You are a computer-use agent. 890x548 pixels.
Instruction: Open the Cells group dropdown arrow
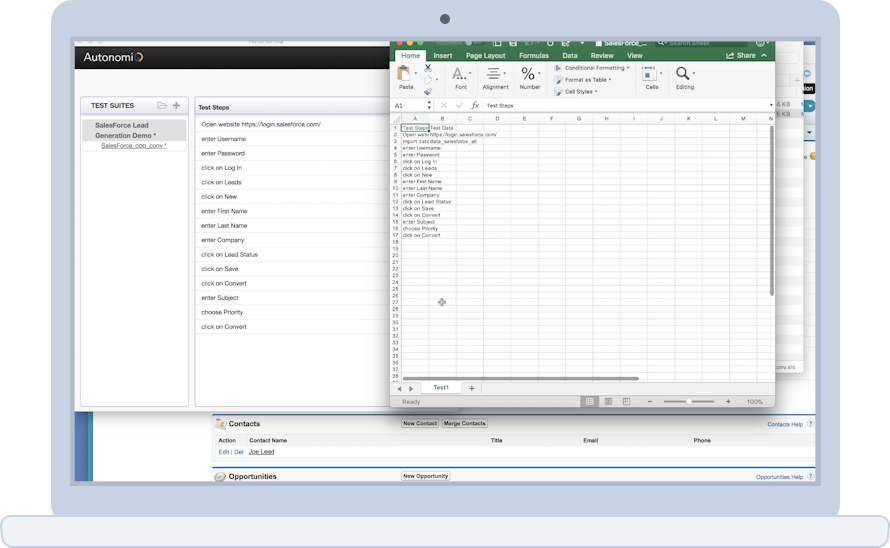pyautogui.click(x=661, y=74)
